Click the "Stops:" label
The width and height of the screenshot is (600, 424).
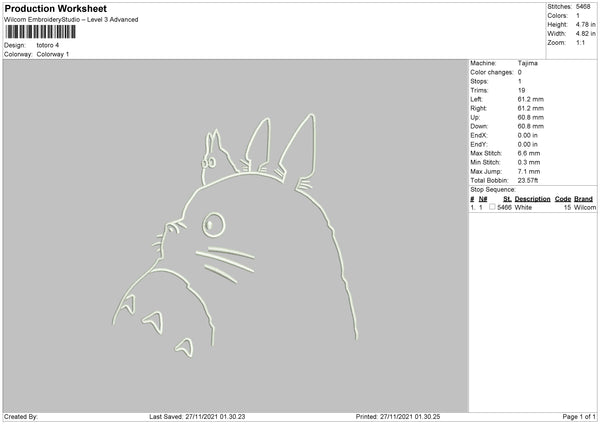(479, 81)
